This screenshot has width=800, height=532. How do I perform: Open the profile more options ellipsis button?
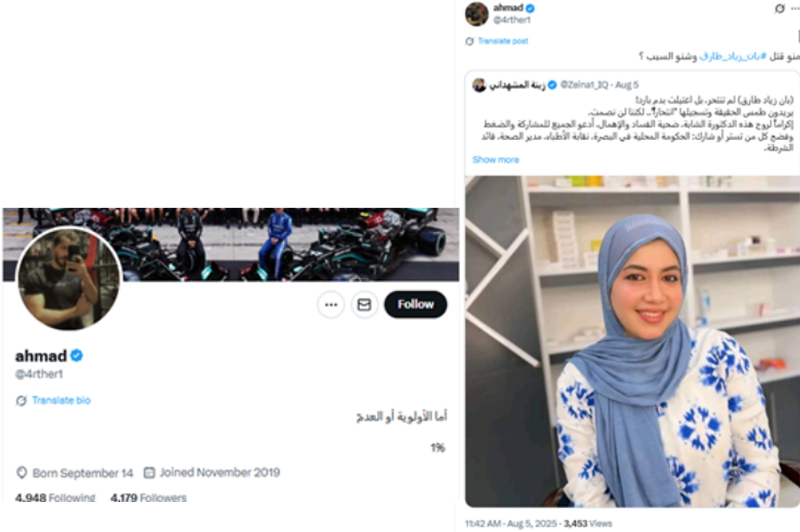[331, 305]
